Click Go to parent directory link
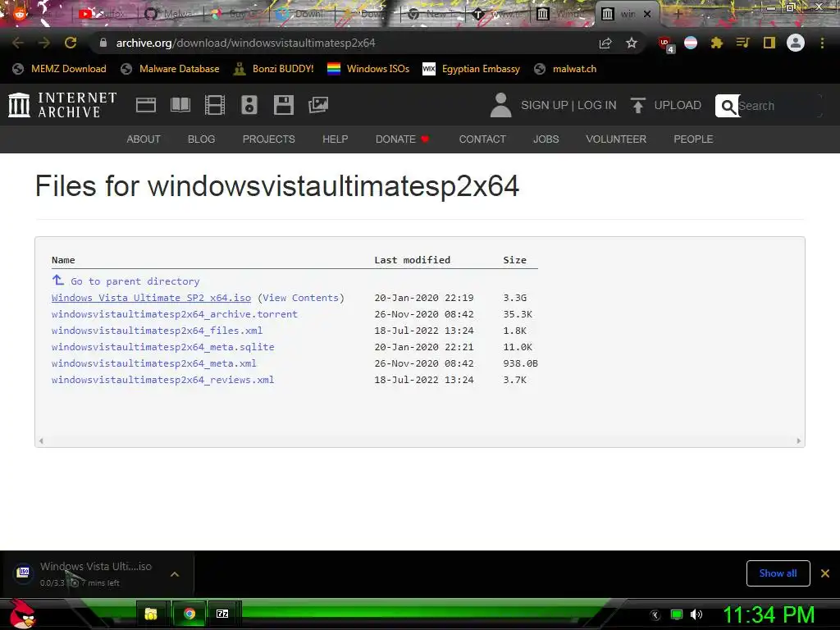 [x=135, y=281]
